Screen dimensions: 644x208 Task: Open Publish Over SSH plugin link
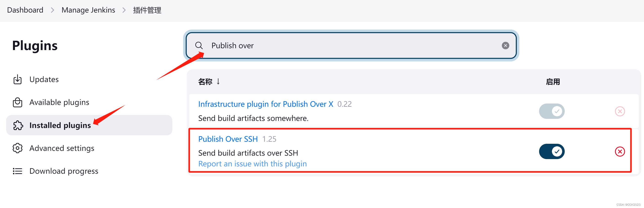(228, 139)
